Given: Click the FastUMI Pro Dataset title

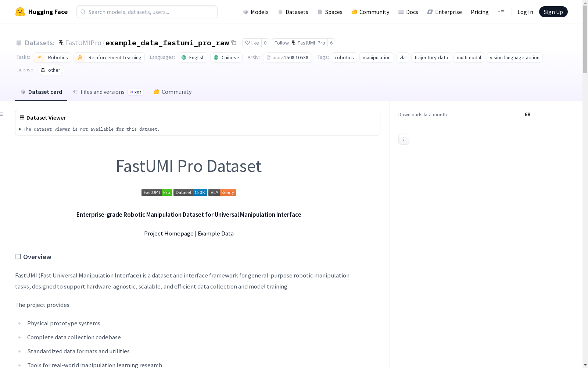Looking at the screenshot, I should pyautogui.click(x=189, y=166).
